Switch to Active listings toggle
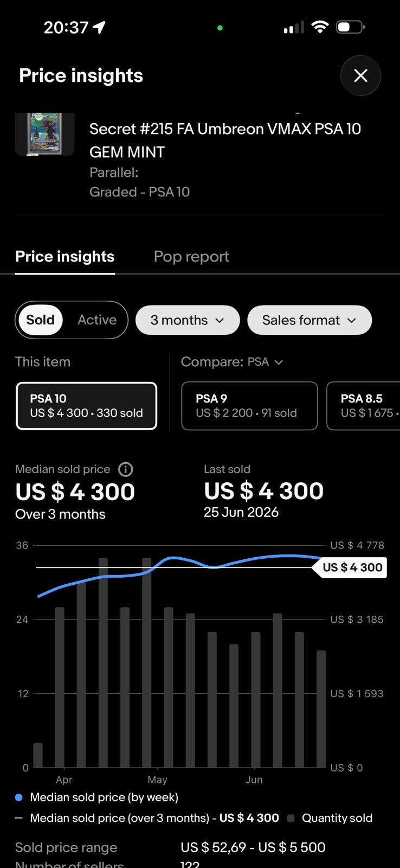This screenshot has width=400, height=868. point(97,320)
